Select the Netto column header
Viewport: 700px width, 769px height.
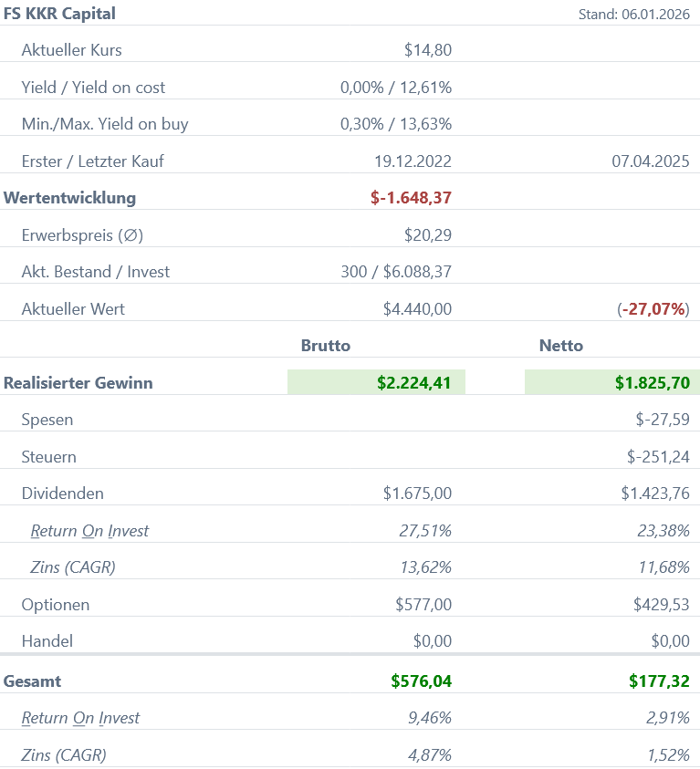[x=561, y=346]
